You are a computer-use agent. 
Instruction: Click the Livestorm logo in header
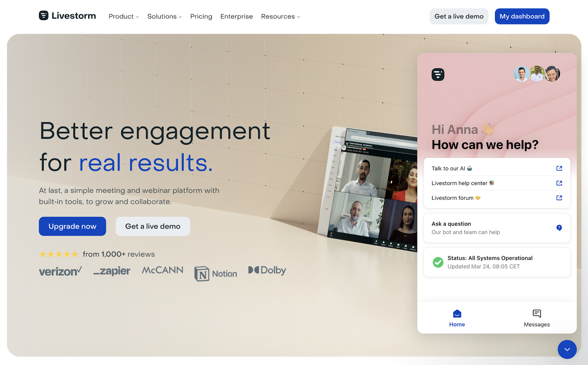[67, 16]
